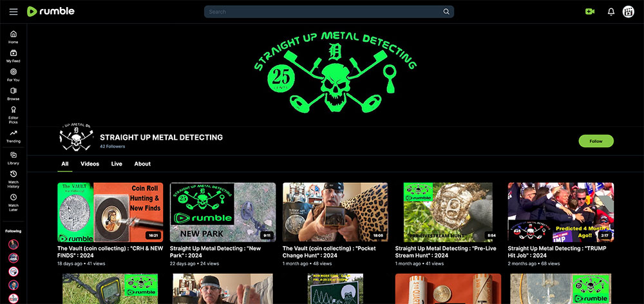Open the user profile avatar
Screen dimensions: 644x304
[x=629, y=12]
